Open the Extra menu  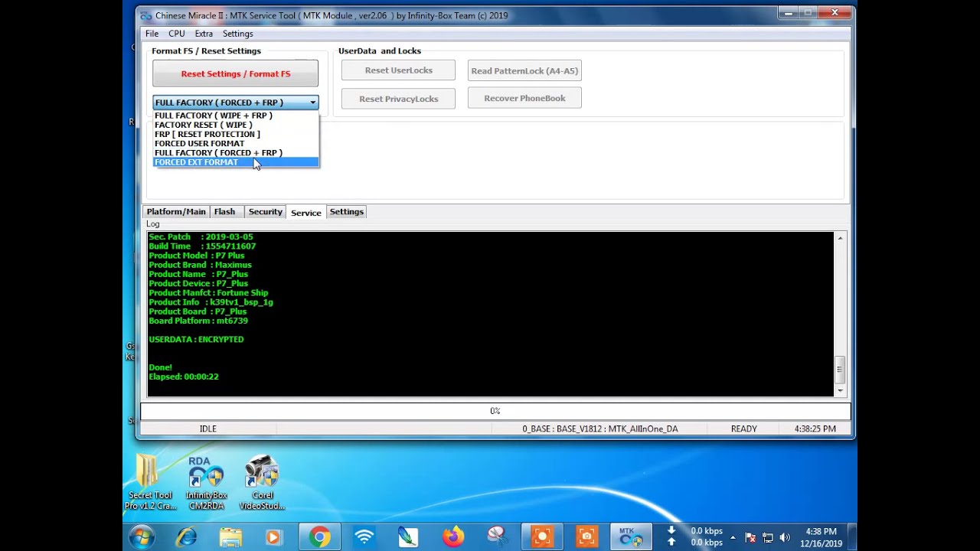point(204,34)
